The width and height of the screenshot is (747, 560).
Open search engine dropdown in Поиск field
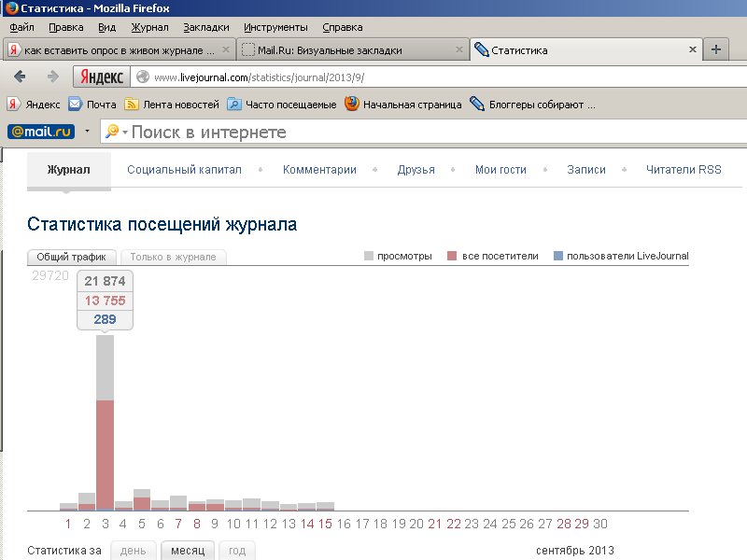coord(116,132)
